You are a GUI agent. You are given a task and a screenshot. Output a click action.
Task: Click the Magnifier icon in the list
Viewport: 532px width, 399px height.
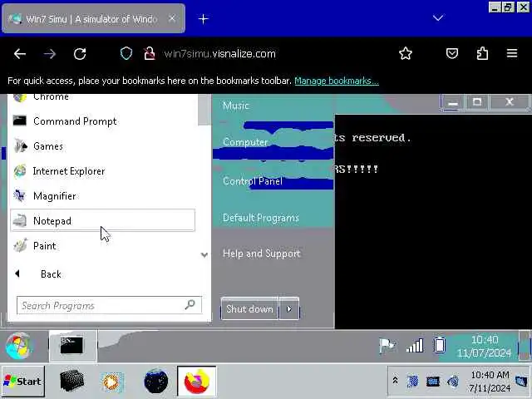[x=20, y=196]
